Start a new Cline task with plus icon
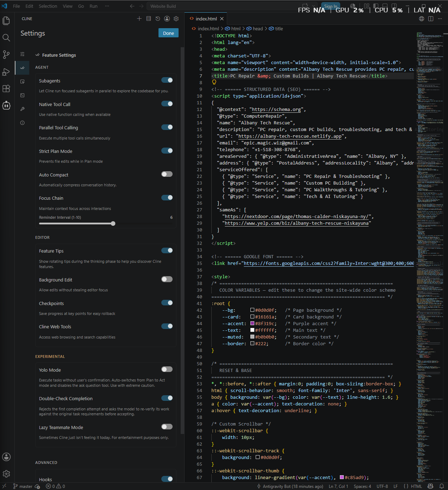This screenshot has height=490, width=448. 139,19
